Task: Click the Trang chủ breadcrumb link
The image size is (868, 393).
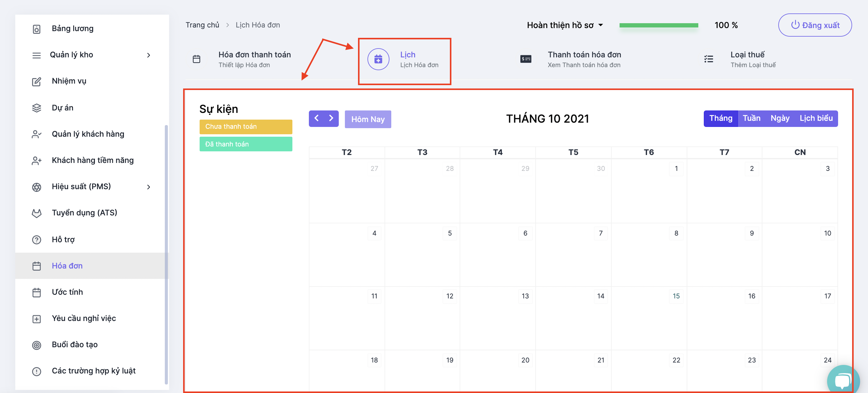Action: [202, 25]
